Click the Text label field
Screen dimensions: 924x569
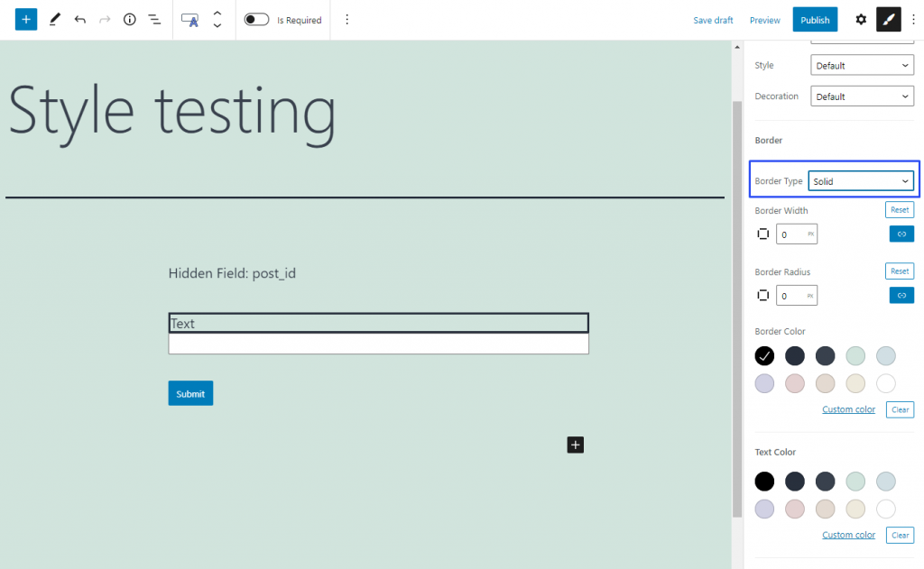[378, 323]
